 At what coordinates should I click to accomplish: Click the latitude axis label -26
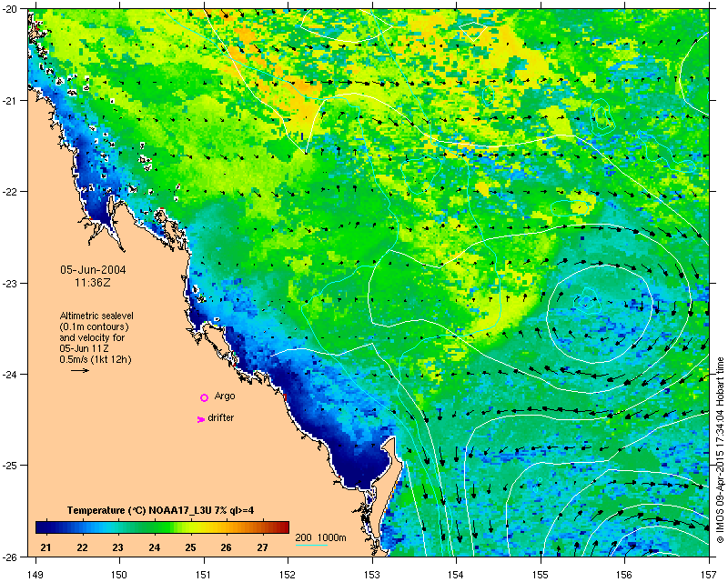(9, 557)
